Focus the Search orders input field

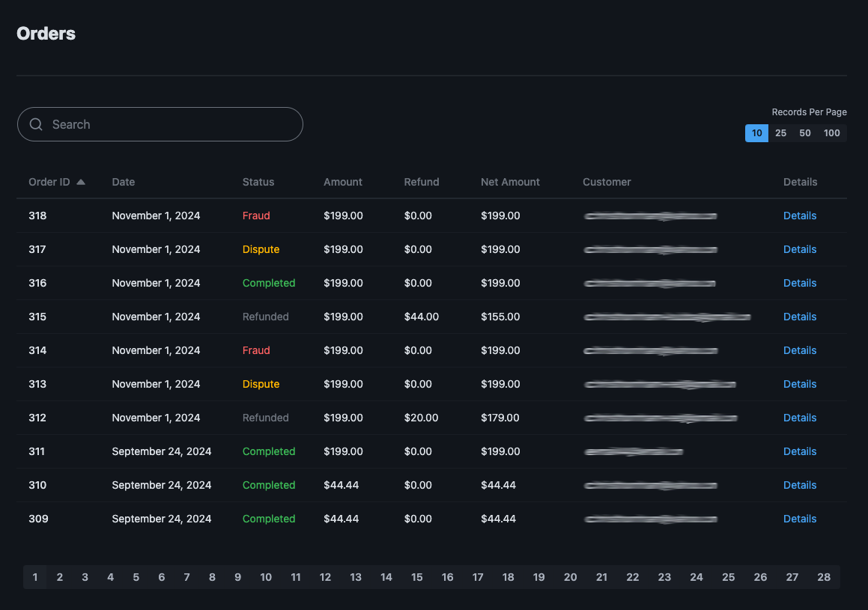pos(160,124)
